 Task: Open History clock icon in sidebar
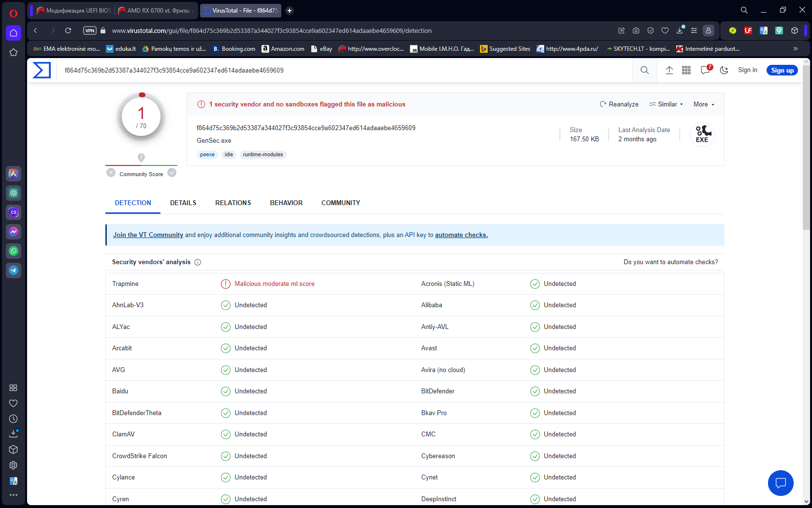click(x=14, y=419)
